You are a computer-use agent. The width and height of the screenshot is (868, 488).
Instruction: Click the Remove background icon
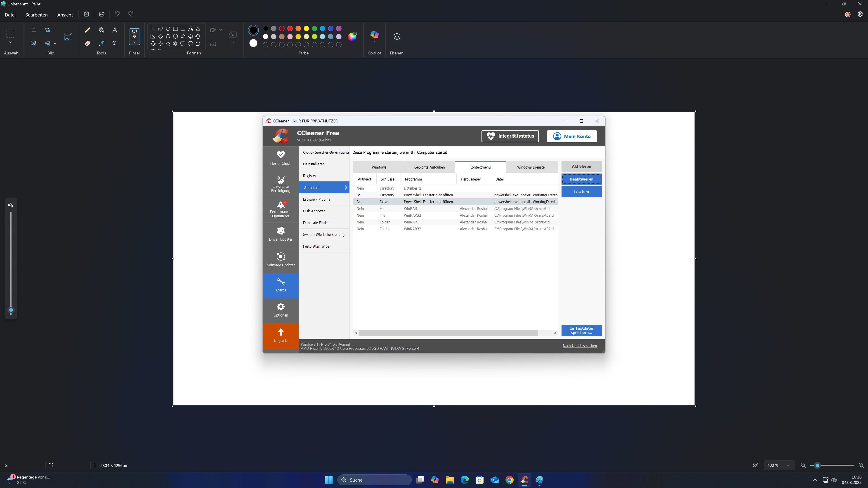coord(33,43)
